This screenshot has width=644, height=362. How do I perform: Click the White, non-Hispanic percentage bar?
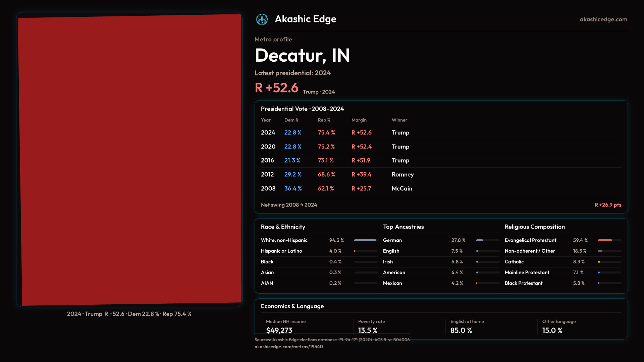(x=365, y=240)
